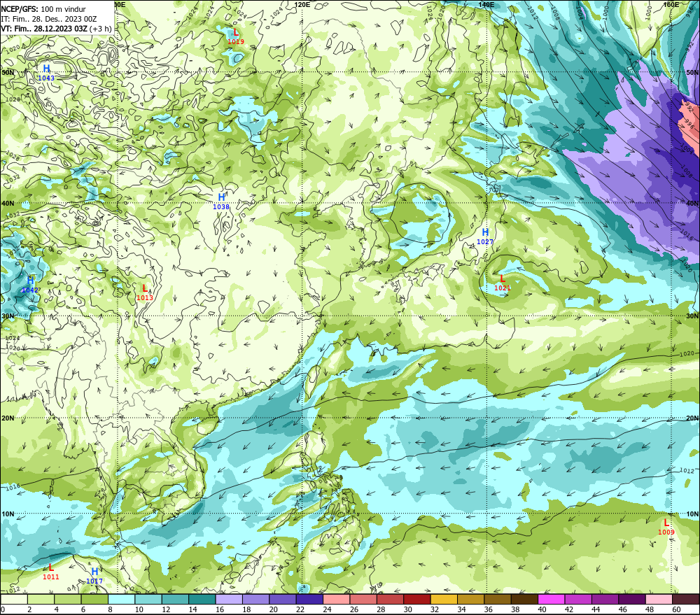Click the left 40N latitude label
Image resolution: width=700 pixels, height=615 pixels.
click(x=8, y=203)
